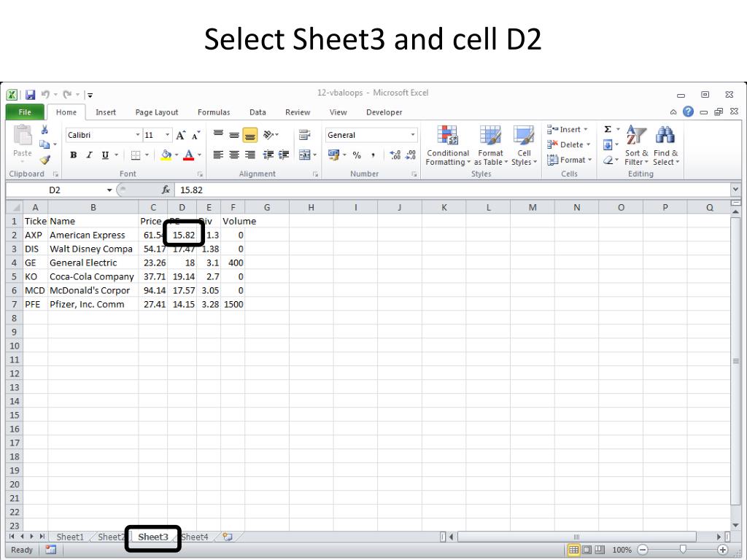Open Cell Styles gallery
The image size is (747, 560).
click(524, 146)
